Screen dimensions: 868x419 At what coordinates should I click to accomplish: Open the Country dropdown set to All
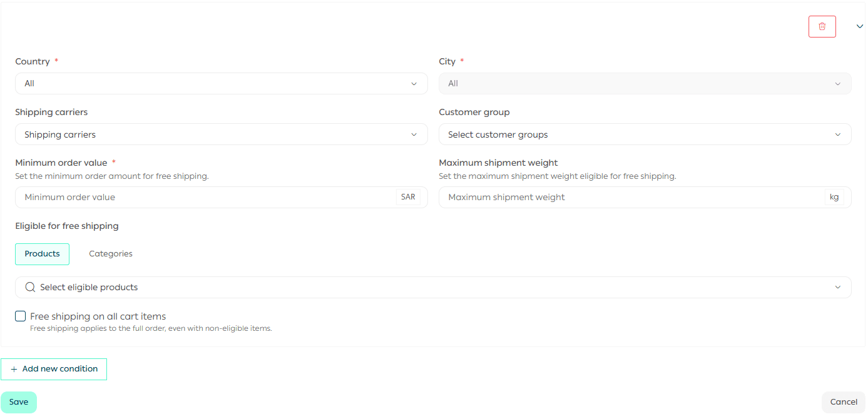pyautogui.click(x=213, y=84)
